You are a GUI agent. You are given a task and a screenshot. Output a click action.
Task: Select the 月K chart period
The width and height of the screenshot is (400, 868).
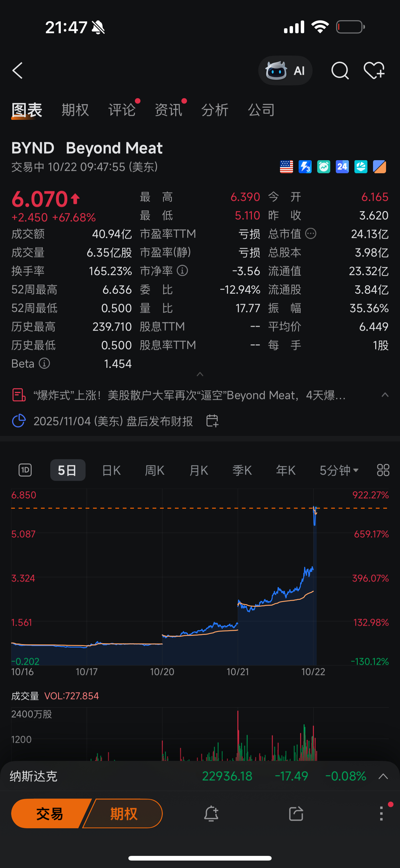tap(199, 470)
